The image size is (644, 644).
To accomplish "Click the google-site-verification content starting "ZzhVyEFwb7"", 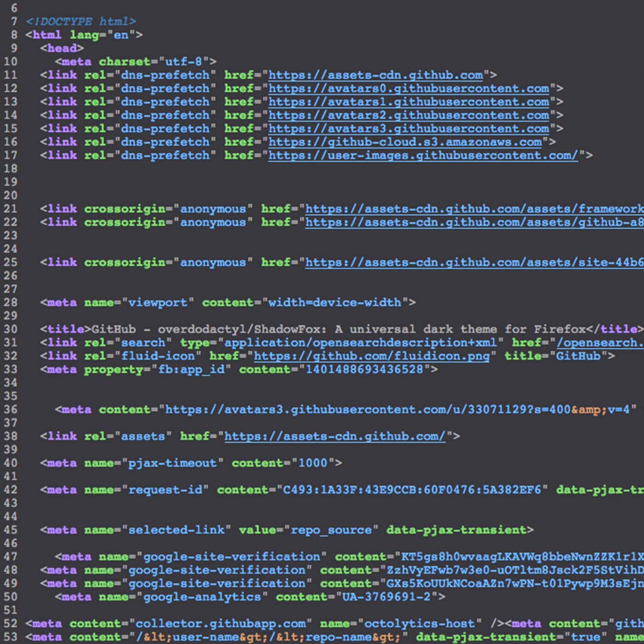I will coord(515,570).
